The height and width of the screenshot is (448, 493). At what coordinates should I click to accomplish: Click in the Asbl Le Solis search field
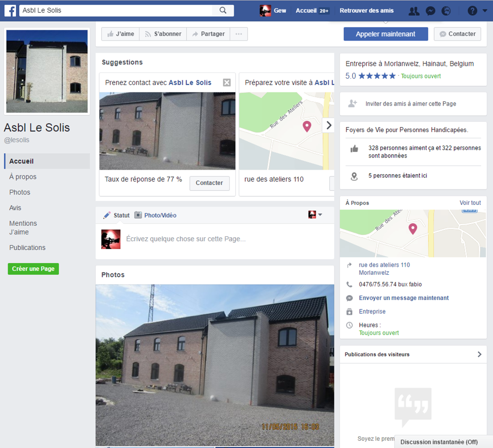[117, 10]
